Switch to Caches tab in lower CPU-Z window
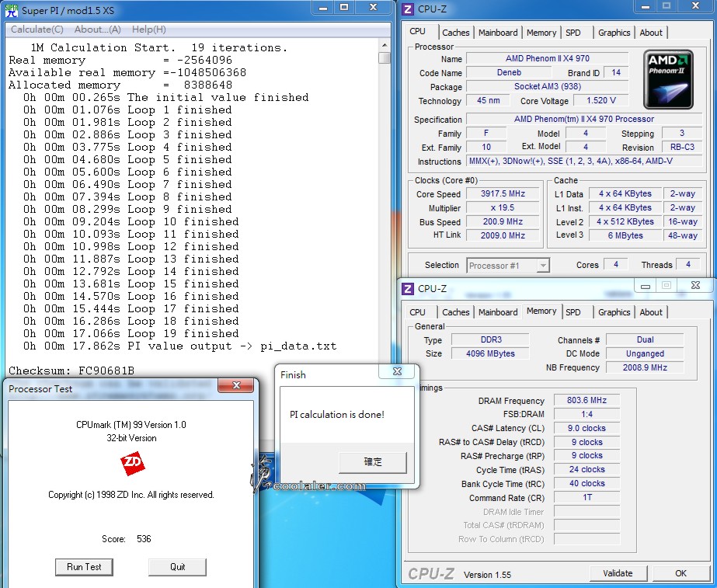Screen dimensions: 717x588 coord(455,312)
